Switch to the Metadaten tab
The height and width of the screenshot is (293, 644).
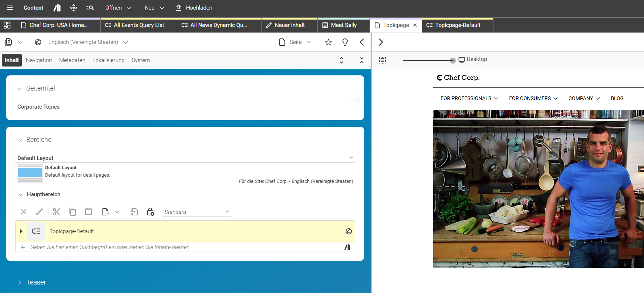(72, 60)
